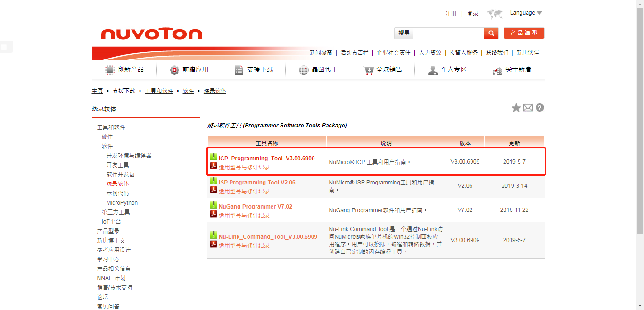
Task: Open the 活动布告栏 link
Action: tap(355, 53)
